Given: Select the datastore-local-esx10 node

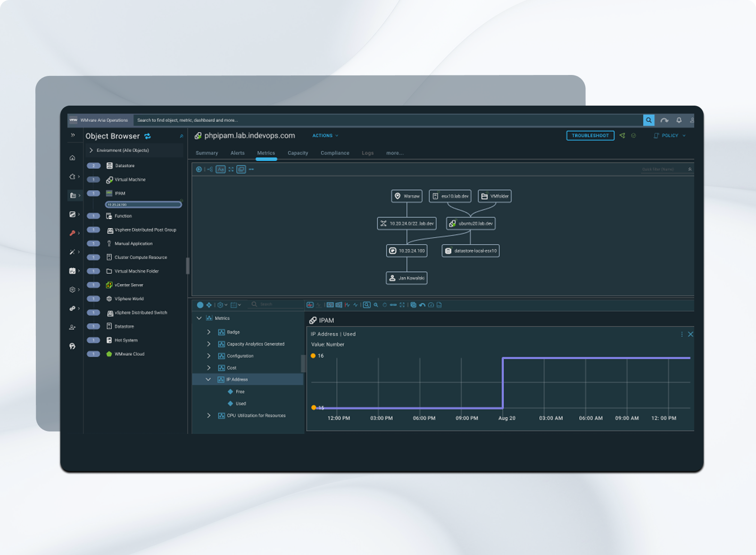Looking at the screenshot, I should 470,251.
